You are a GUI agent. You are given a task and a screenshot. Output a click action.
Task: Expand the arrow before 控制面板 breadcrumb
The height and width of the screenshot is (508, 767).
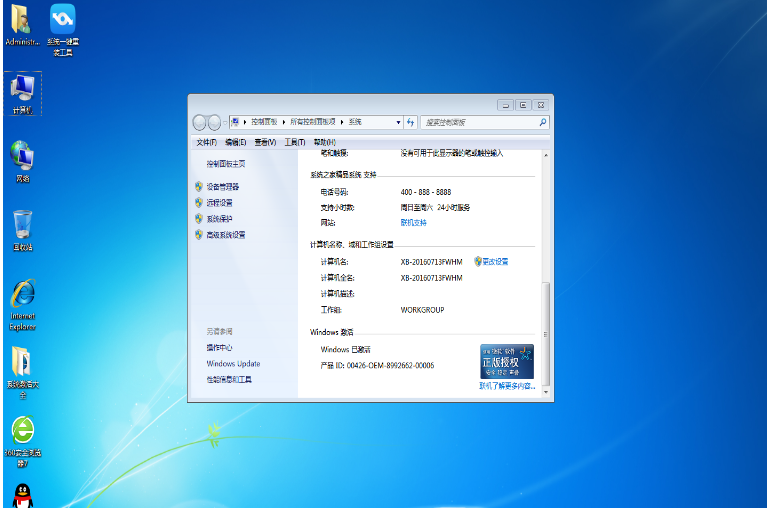[245, 122]
